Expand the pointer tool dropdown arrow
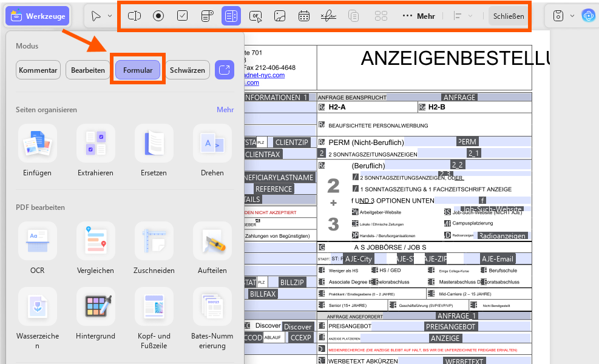Image resolution: width=599 pixels, height=364 pixels. pos(110,16)
